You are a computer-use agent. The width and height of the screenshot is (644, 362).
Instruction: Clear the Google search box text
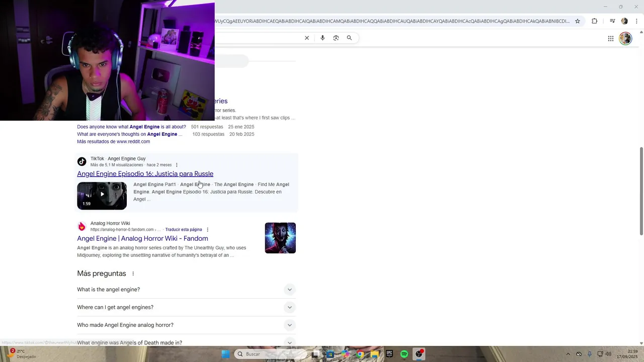coord(307,38)
